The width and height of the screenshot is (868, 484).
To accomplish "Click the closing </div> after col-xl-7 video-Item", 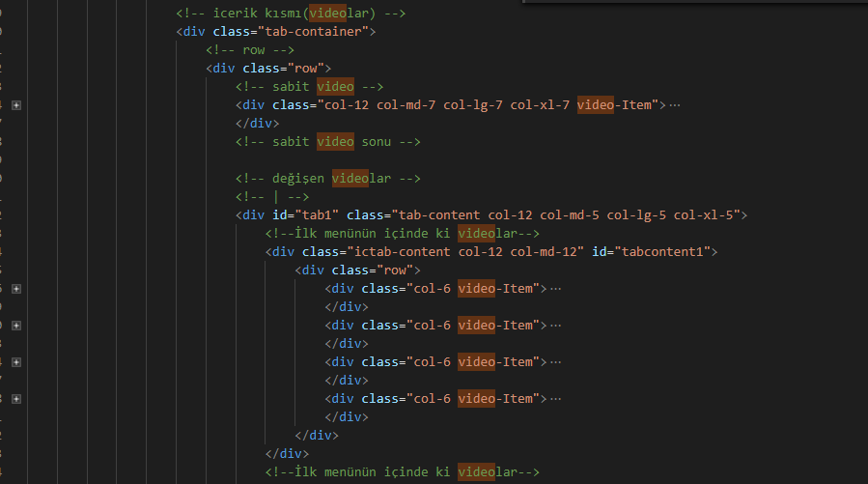I will click(x=258, y=124).
